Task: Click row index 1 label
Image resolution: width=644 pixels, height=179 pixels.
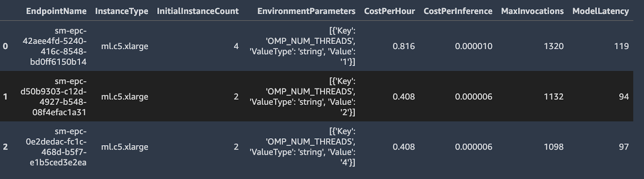Action: click(5, 97)
